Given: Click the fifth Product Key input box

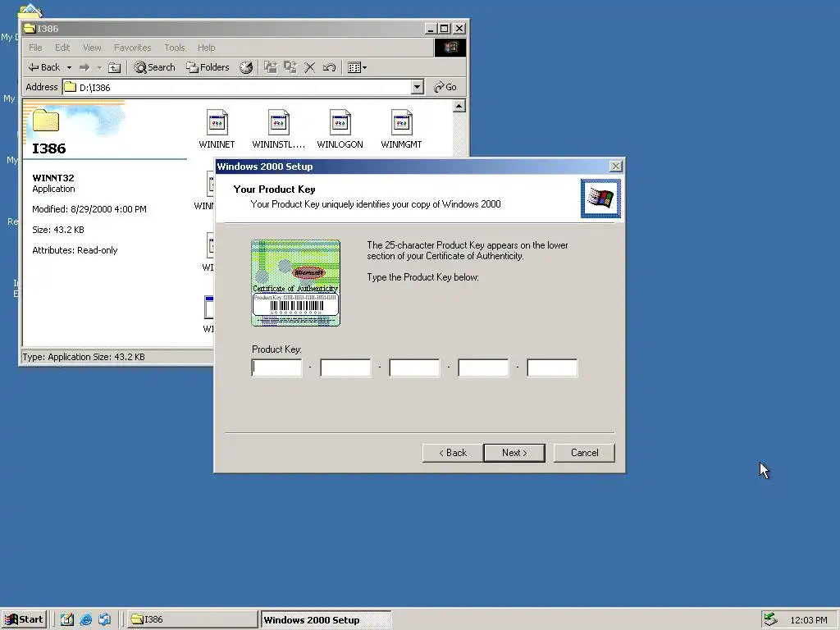Looking at the screenshot, I should (x=552, y=368).
